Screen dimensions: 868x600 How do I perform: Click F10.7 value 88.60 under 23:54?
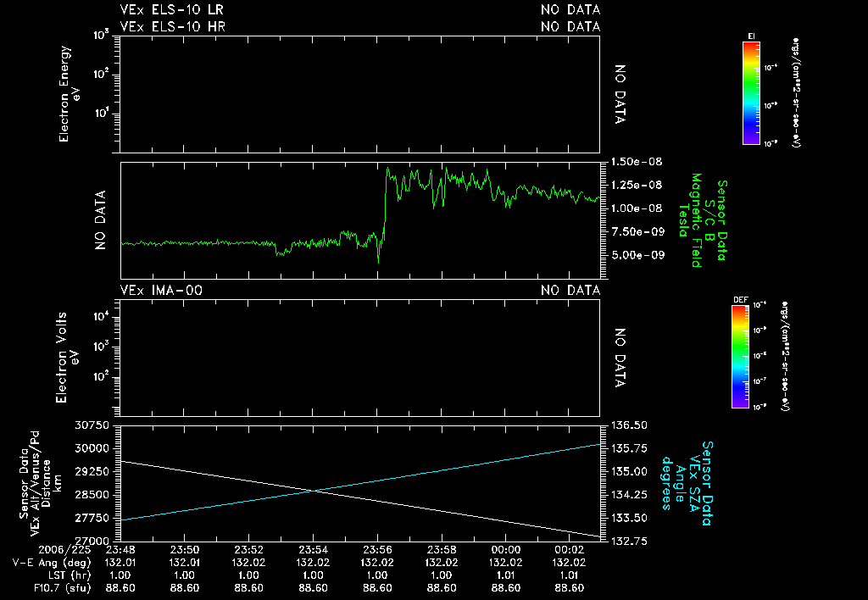(313, 588)
